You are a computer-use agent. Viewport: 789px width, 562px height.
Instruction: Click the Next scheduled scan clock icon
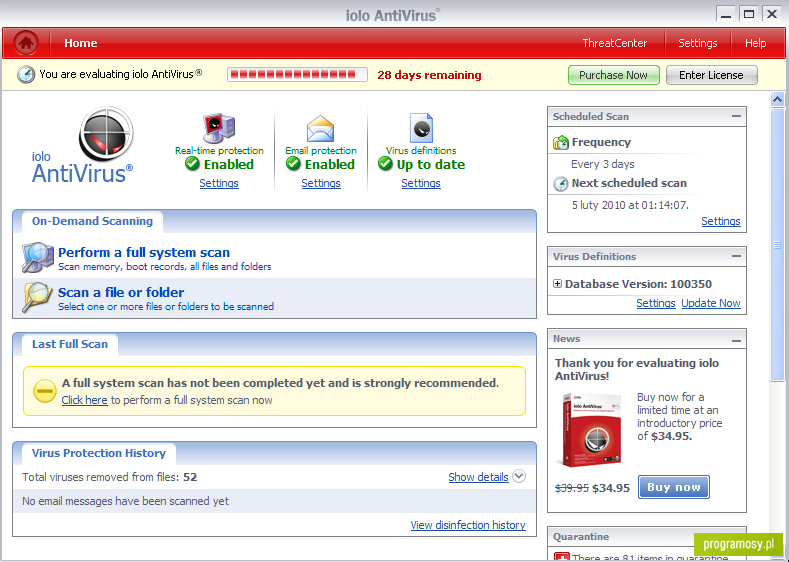pyautogui.click(x=561, y=184)
